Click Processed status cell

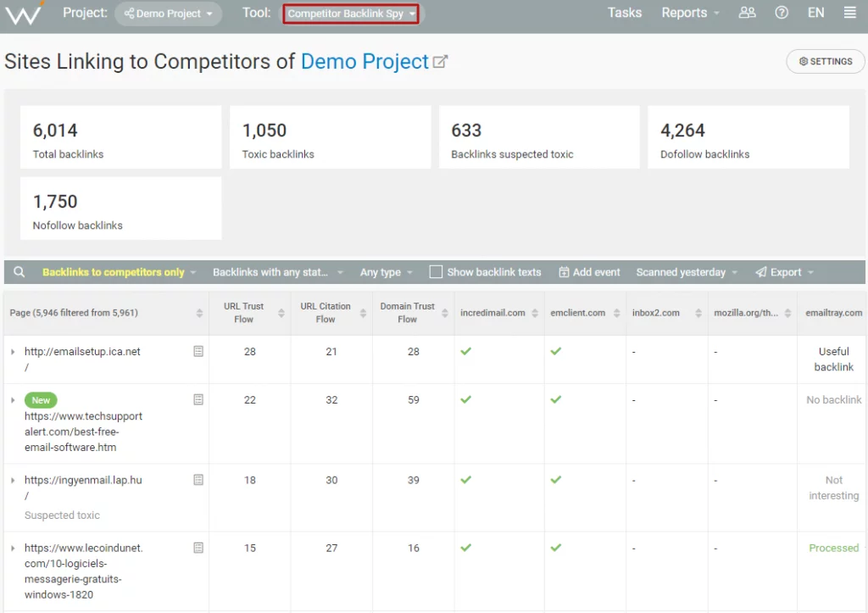(x=834, y=548)
